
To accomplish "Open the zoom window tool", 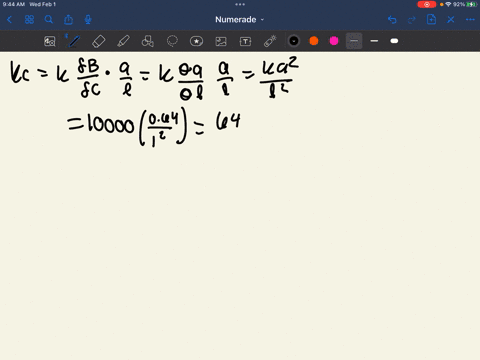I will pyautogui.click(x=50, y=41).
